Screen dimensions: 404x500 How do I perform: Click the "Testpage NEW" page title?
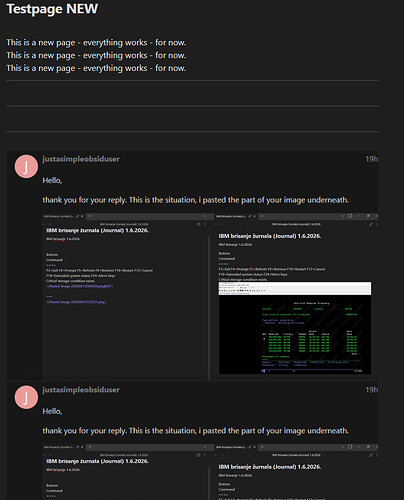[x=52, y=9]
